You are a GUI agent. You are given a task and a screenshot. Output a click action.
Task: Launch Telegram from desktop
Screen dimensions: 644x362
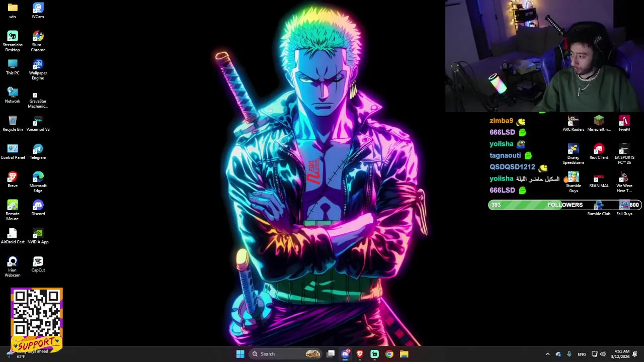click(38, 151)
